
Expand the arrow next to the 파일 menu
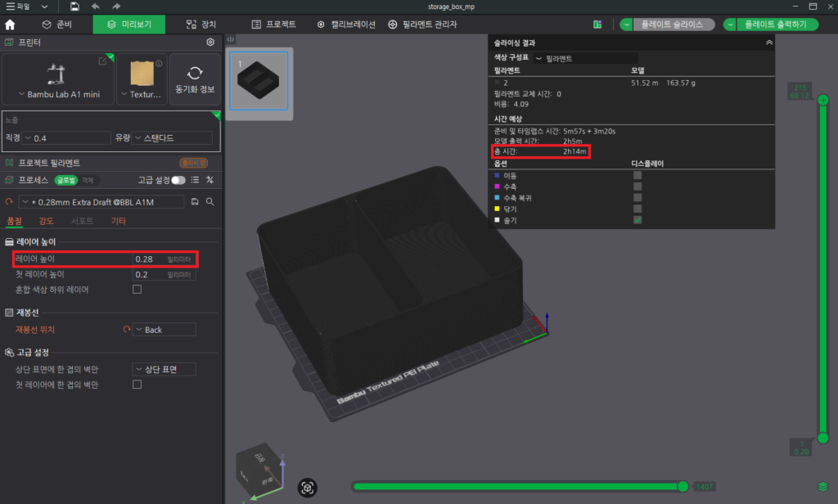44,7
